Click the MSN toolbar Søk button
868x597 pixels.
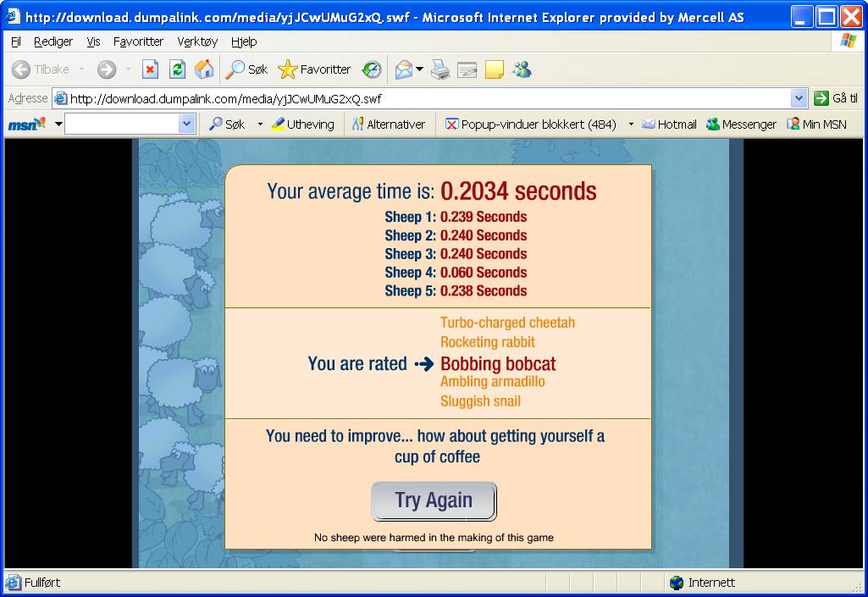(x=227, y=124)
